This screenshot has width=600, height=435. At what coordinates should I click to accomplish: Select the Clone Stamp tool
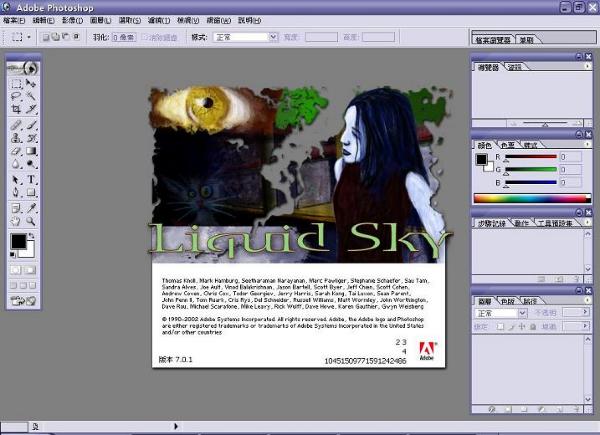[16, 138]
